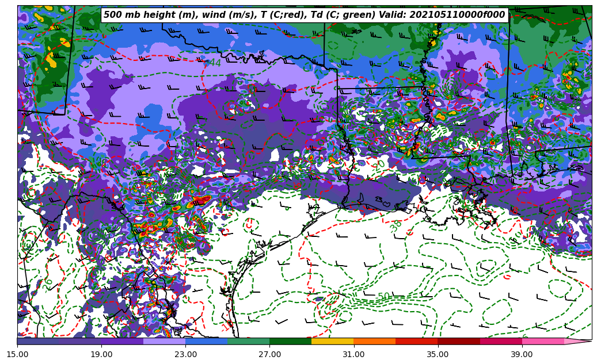
Task: Click the sea green colorbar segment
Action: 248,341
